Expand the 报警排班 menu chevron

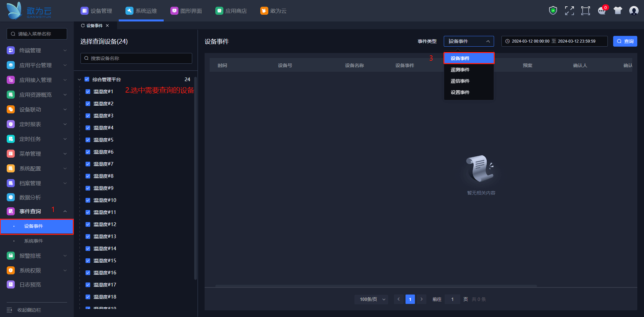pyautogui.click(x=65, y=256)
